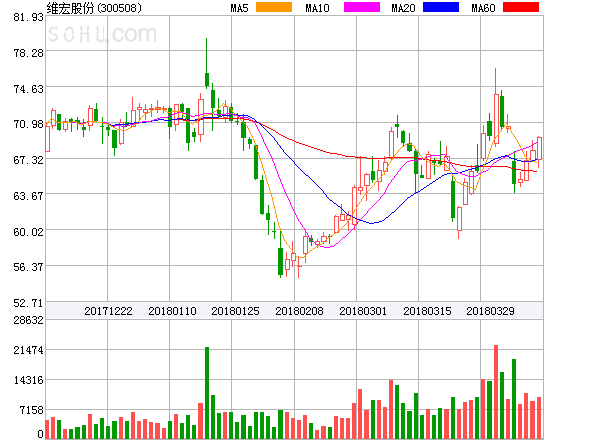Click the MA5 legend label
600x440 pixels.
(239, 8)
